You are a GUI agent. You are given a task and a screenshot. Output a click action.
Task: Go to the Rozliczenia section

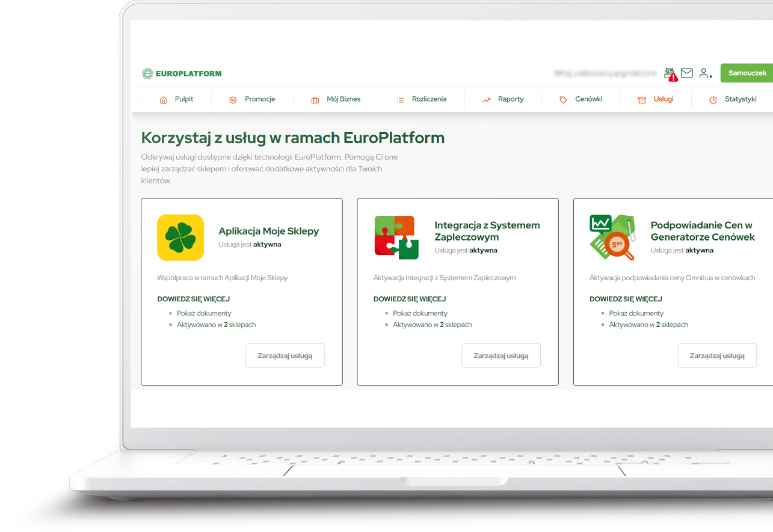tap(429, 99)
